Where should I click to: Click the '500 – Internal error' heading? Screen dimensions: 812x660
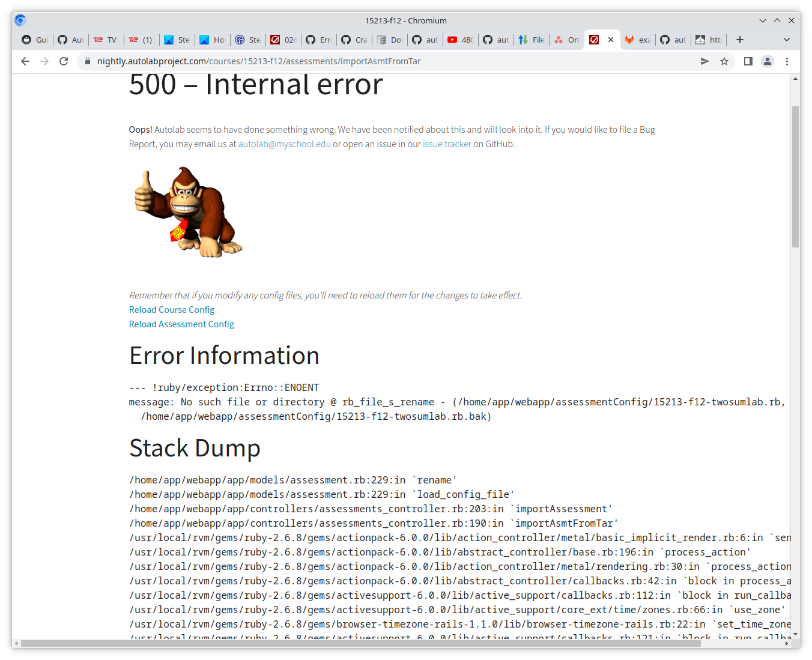256,85
